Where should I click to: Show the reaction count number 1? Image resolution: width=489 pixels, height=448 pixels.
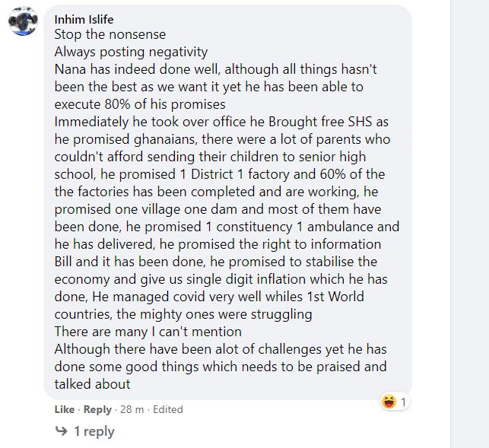pyautogui.click(x=404, y=402)
